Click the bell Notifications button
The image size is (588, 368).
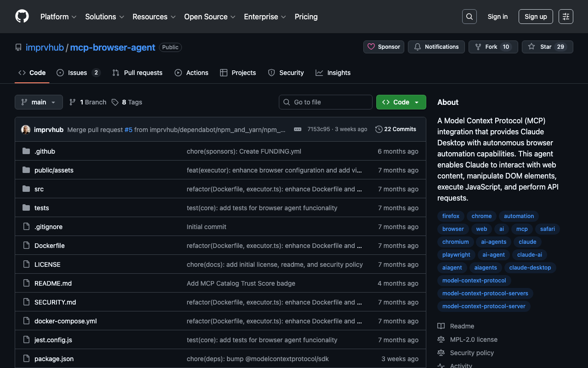436,47
